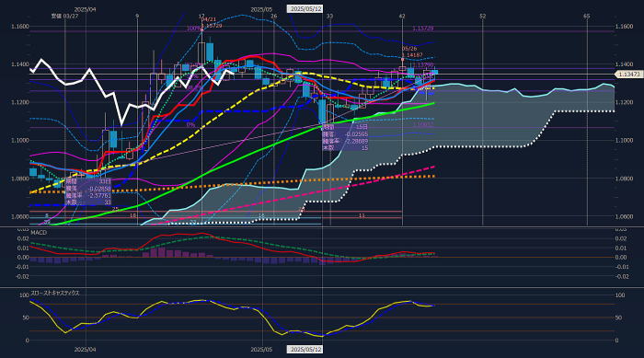The height and width of the screenshot is (358, 644).
Task: Click cycle number 9 at top
Action: (137, 16)
